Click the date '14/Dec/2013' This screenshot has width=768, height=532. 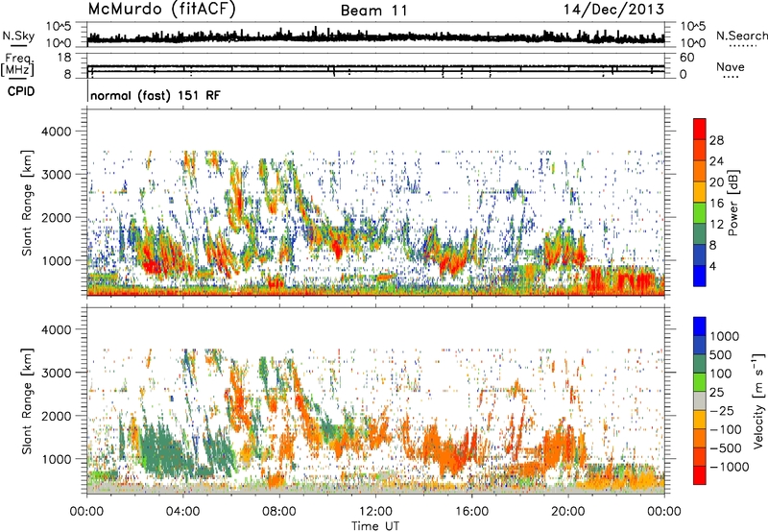click(x=613, y=10)
